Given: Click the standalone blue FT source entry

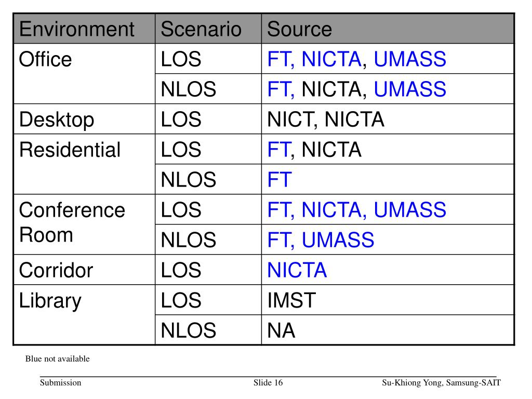Looking at the screenshot, I should click(x=280, y=179).
